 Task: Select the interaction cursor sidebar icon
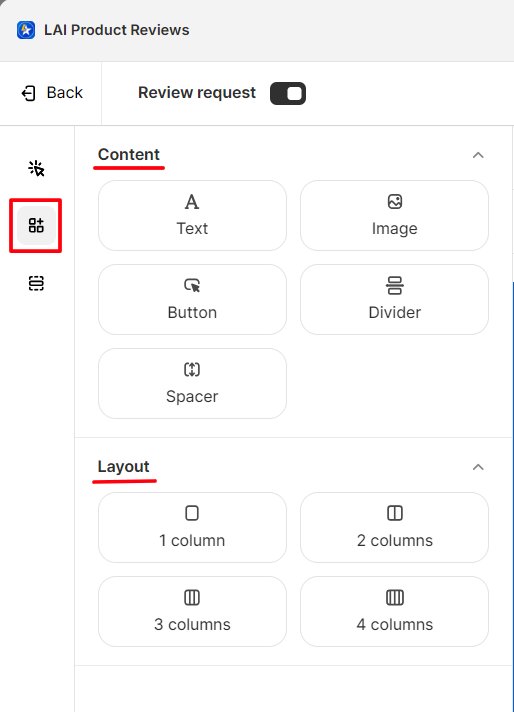coord(36,168)
